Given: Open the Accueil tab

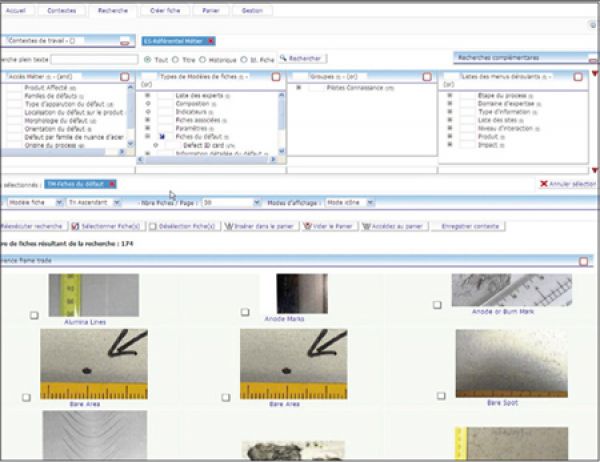Looking at the screenshot, I should [16, 10].
